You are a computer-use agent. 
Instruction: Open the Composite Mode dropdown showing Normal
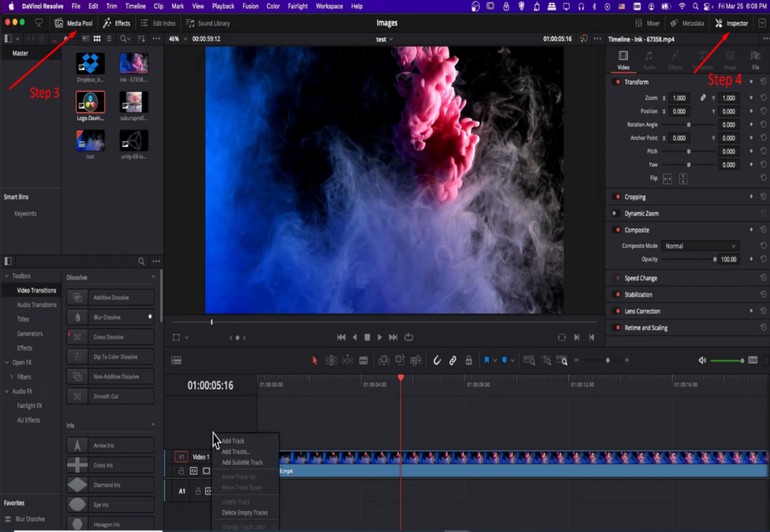tap(700, 246)
